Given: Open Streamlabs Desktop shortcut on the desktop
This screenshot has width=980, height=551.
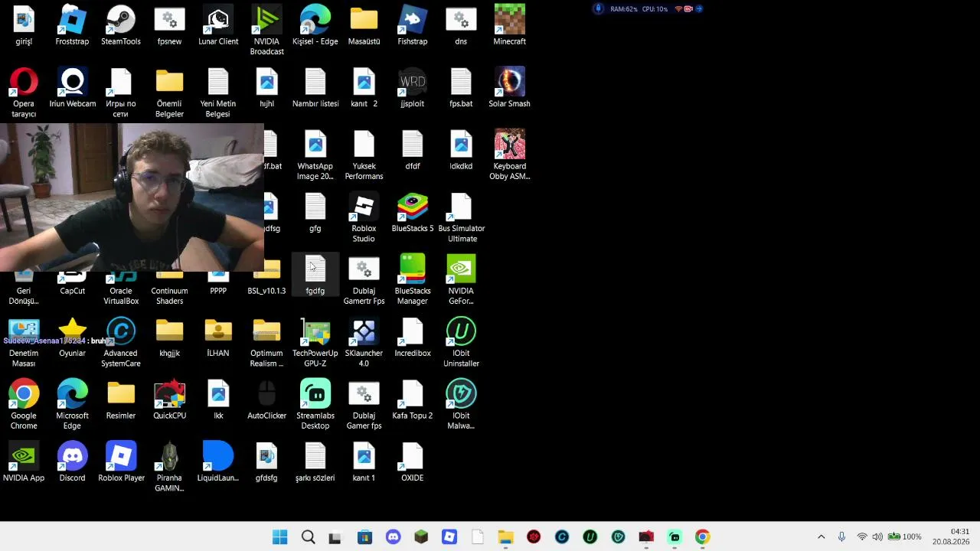Looking at the screenshot, I should 315,405.
